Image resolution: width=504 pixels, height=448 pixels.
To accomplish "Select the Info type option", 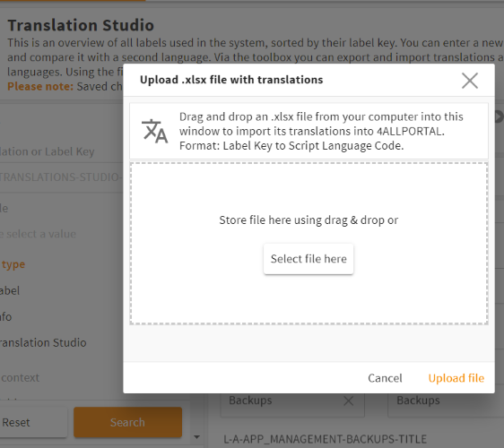I will pyautogui.click(x=5, y=316).
